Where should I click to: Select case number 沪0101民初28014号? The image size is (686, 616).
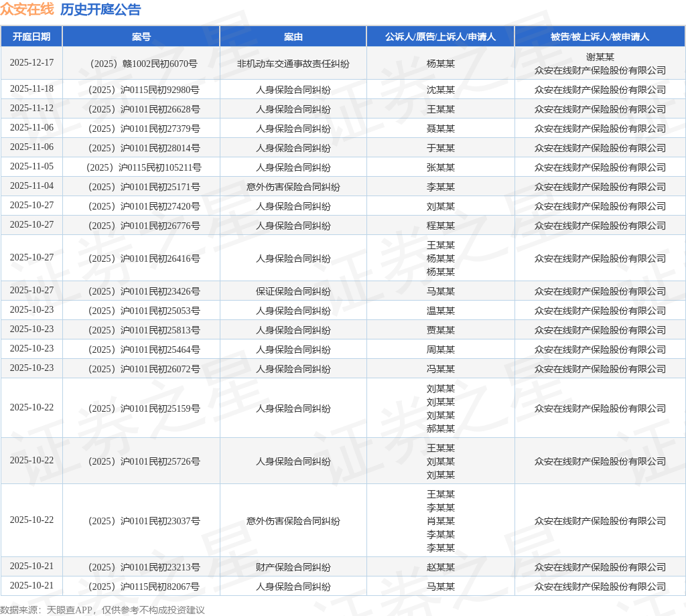click(144, 148)
